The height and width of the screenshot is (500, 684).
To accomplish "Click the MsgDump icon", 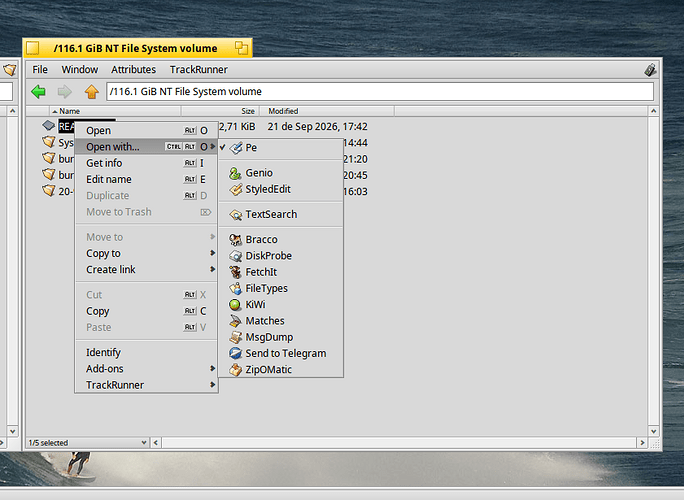I will click(236, 337).
